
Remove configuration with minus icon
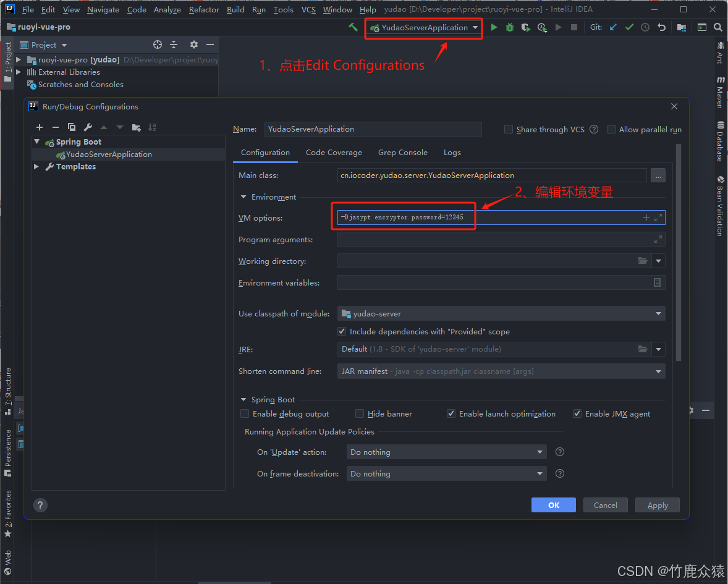coord(56,127)
